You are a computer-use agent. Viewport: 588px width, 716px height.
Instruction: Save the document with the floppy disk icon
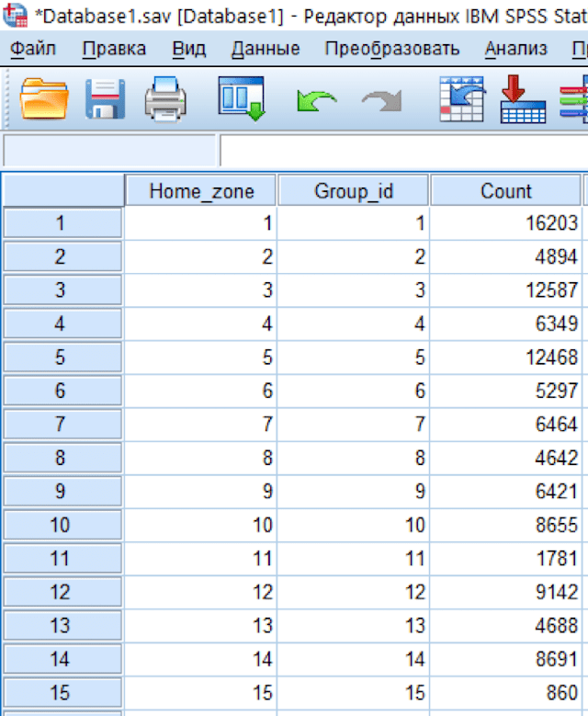[x=106, y=97]
